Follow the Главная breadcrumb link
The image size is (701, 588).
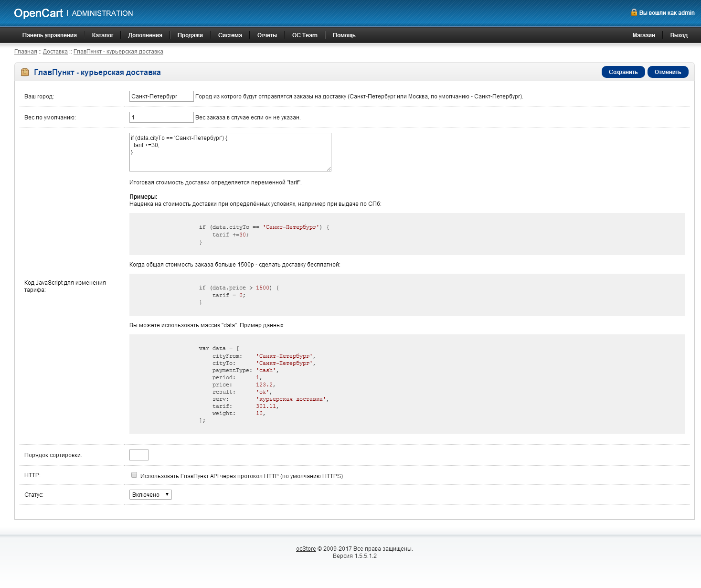[26, 52]
